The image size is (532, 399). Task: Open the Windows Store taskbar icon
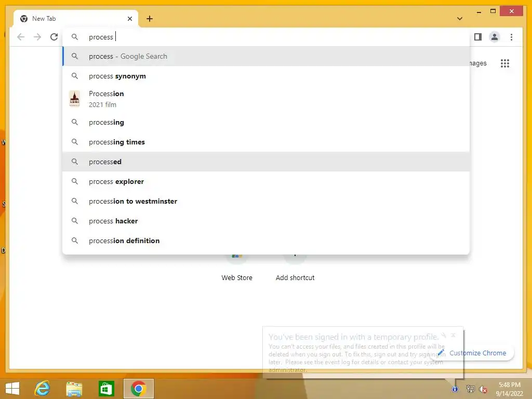pos(106,389)
